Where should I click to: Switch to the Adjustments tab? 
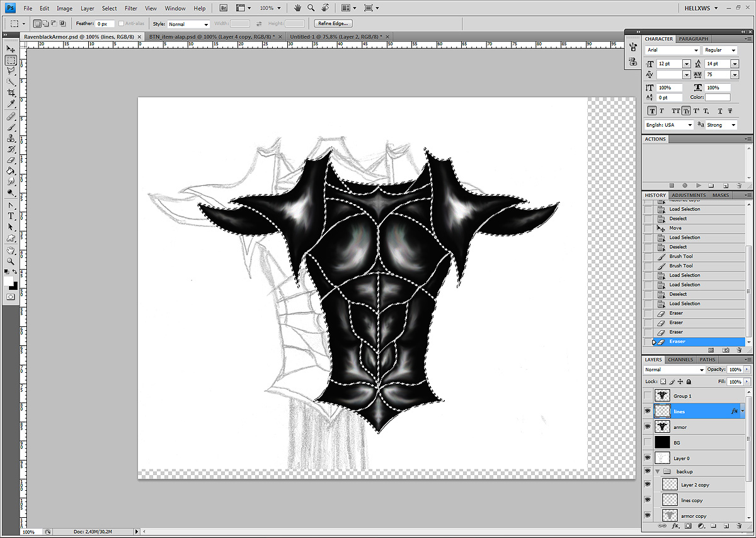(x=689, y=195)
